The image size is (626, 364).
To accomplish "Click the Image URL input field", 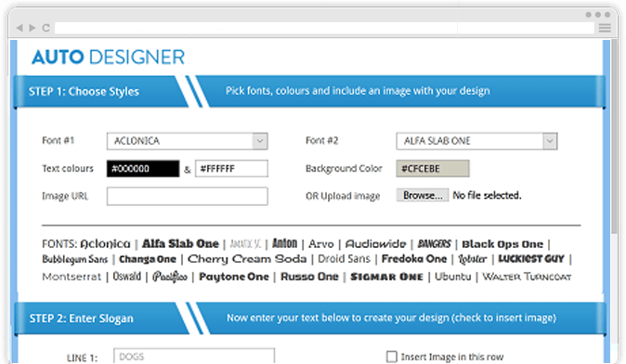I will 188,196.
